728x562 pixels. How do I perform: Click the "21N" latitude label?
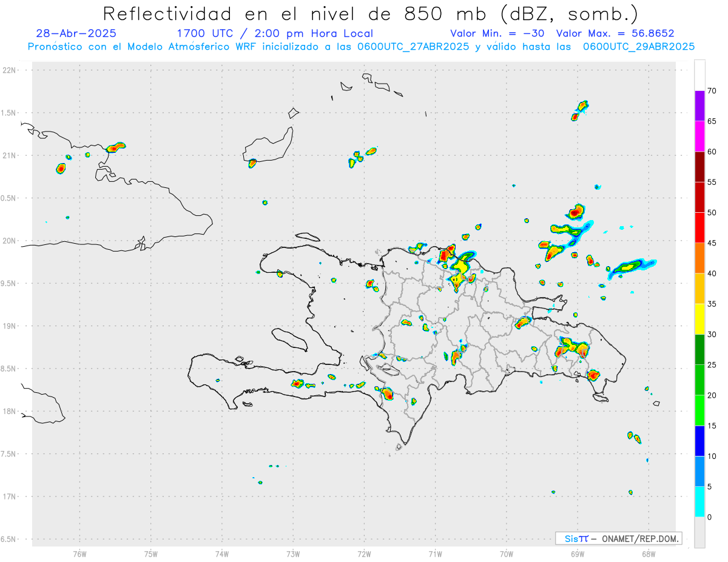coord(10,156)
